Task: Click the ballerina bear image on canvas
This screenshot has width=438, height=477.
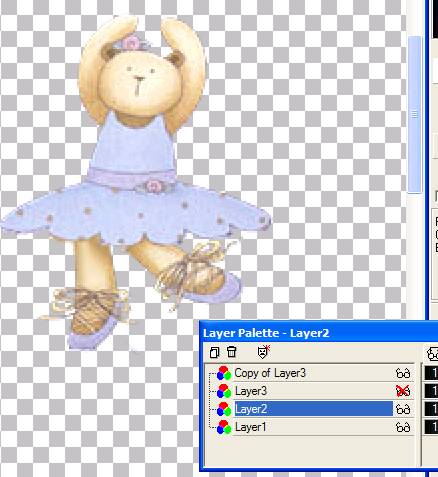Action: coord(137,183)
